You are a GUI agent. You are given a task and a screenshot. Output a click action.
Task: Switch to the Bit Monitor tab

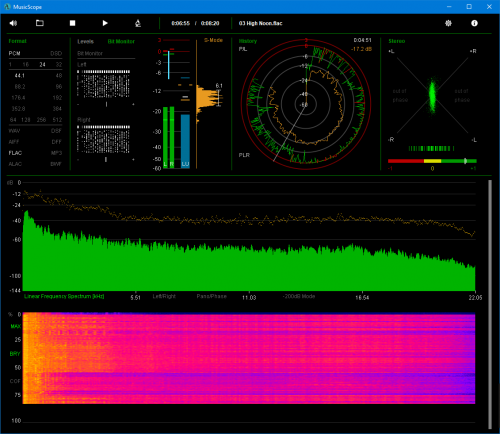coord(121,41)
